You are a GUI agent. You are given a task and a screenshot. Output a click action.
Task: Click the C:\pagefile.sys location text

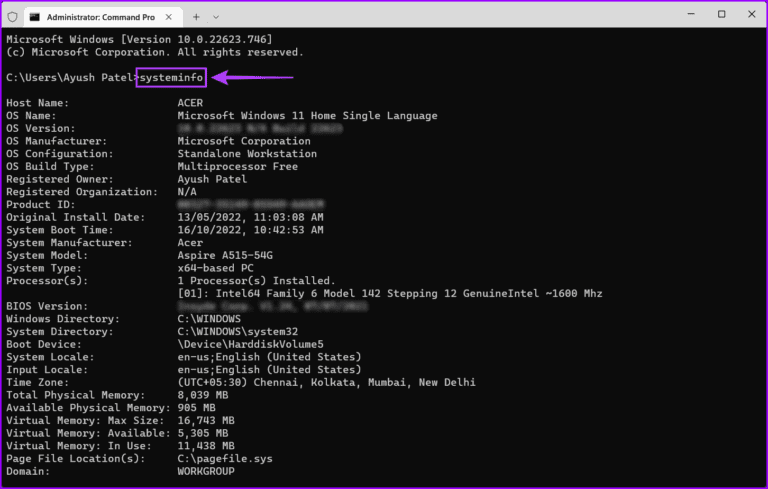225,459
